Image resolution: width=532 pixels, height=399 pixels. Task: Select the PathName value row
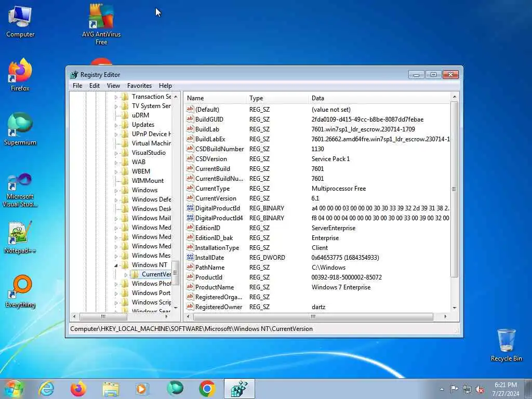317,268
